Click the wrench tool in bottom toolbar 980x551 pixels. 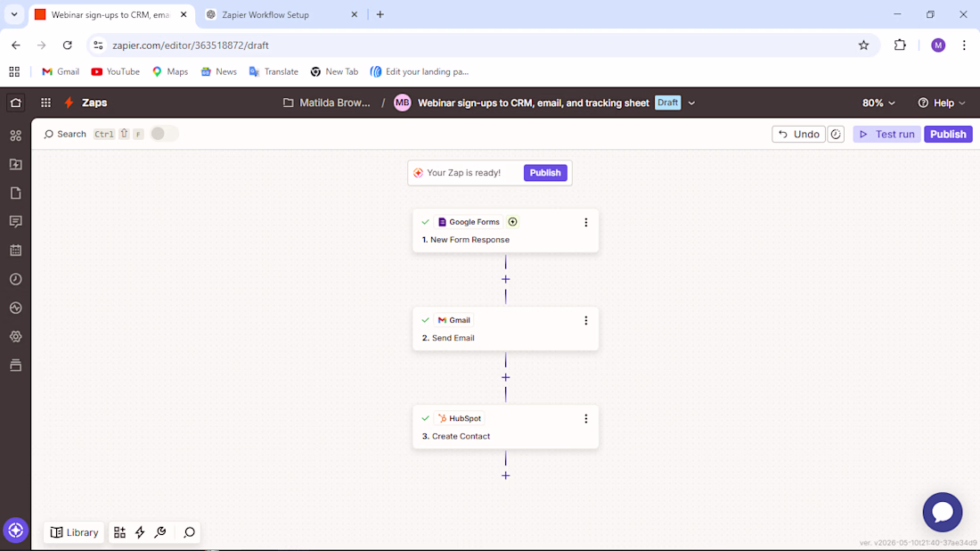click(160, 532)
